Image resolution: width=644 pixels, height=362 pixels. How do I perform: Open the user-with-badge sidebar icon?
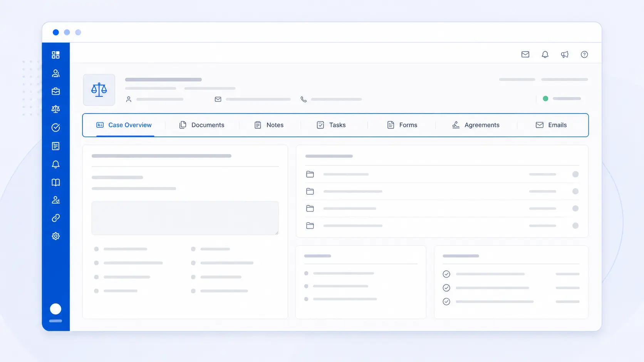(56, 200)
